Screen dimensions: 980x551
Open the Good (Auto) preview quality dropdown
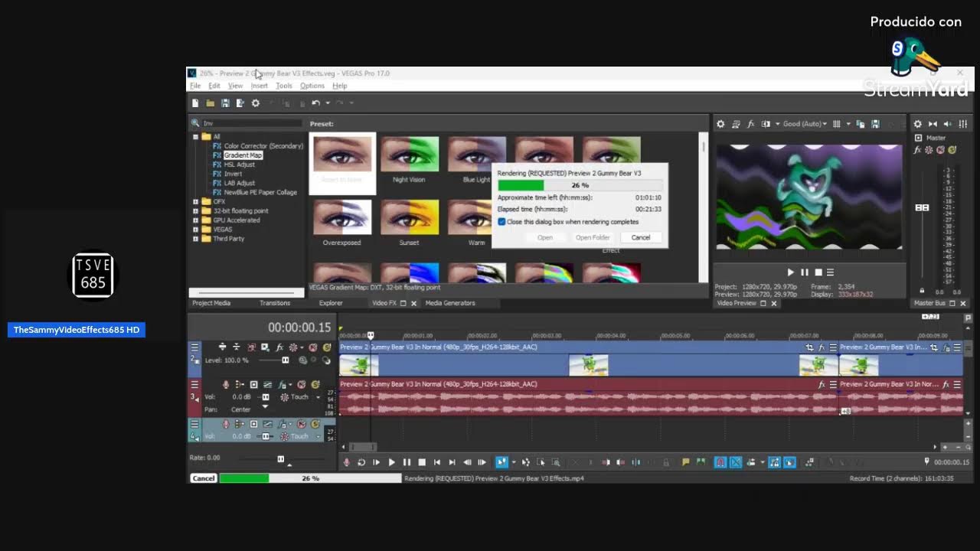click(x=804, y=124)
